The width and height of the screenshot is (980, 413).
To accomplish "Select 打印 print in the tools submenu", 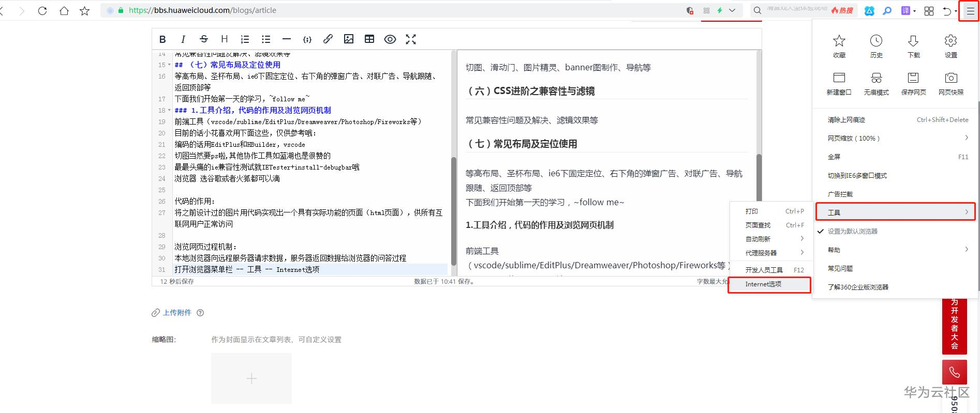I will point(770,211).
